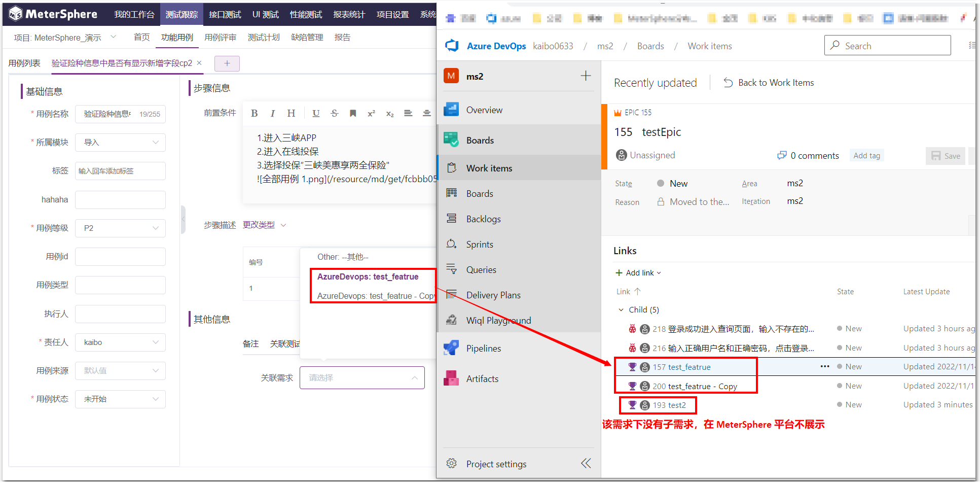Open the 用例来源 默认值 dropdown
Screen dimensions: 980x485
[120, 370]
